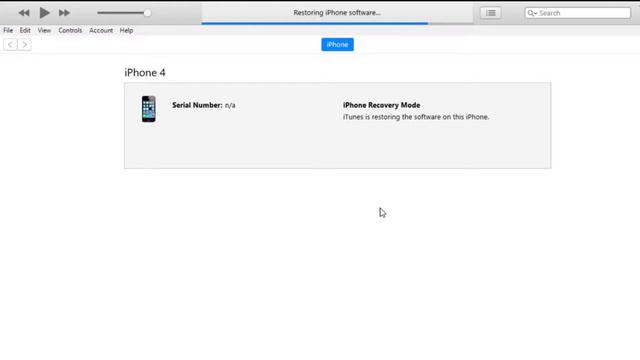
Task: Skip ahead with the fast-forward button
Action: (64, 13)
